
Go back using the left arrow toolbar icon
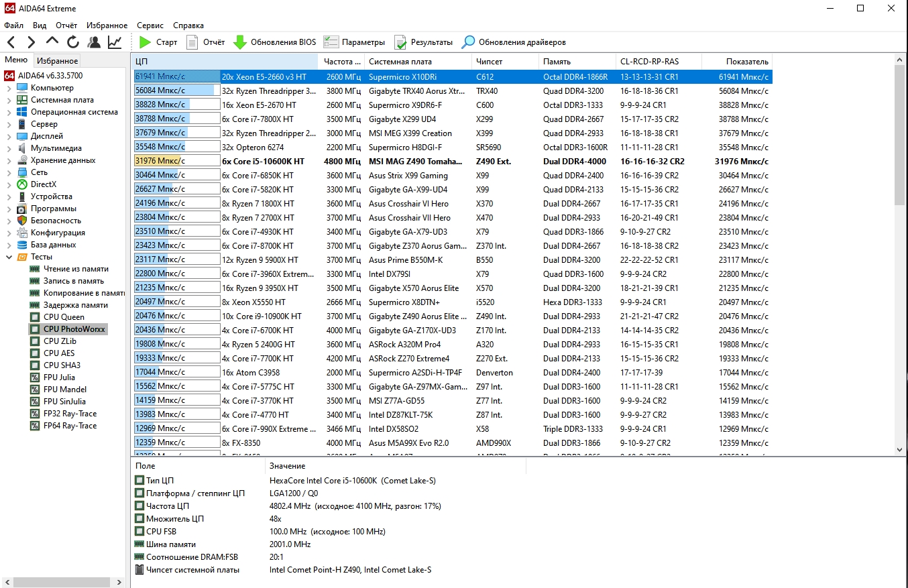point(11,42)
